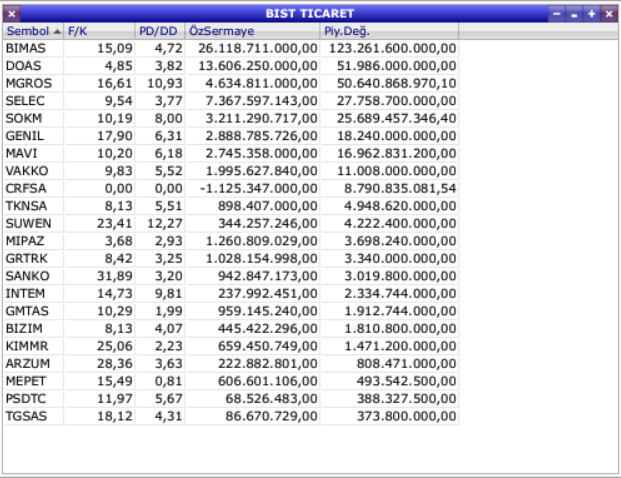Select the BIZIM row symbol

point(24,328)
